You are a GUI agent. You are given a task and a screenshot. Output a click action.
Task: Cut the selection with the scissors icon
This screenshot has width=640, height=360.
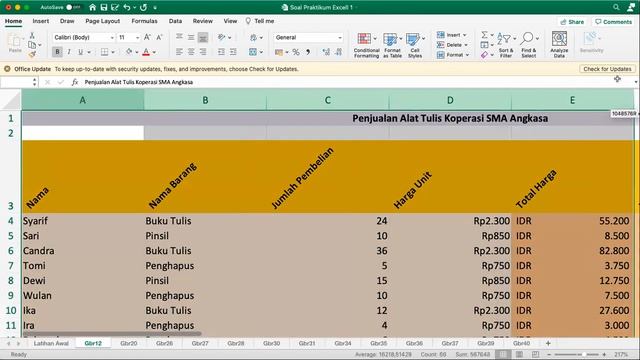pos(32,36)
